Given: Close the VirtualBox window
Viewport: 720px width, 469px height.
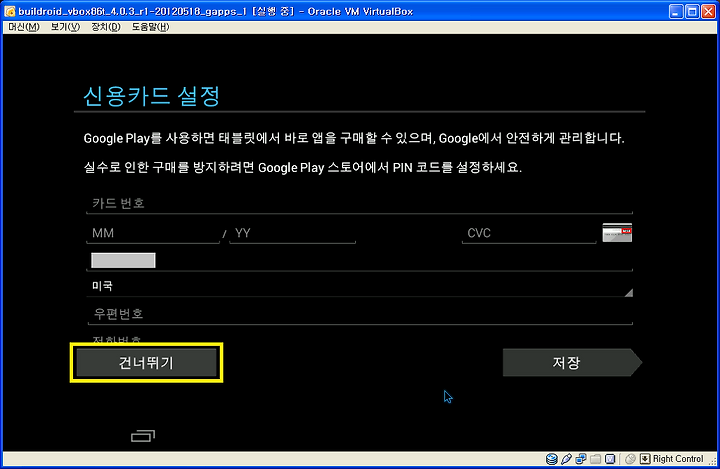Looking at the screenshot, I should pyautogui.click(x=709, y=11).
